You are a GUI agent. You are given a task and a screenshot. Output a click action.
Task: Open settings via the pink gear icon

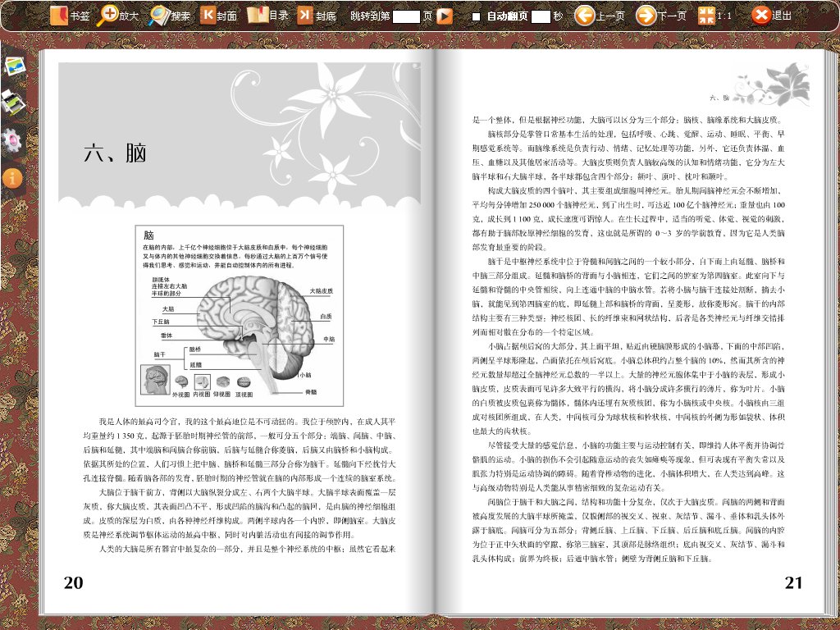11,140
